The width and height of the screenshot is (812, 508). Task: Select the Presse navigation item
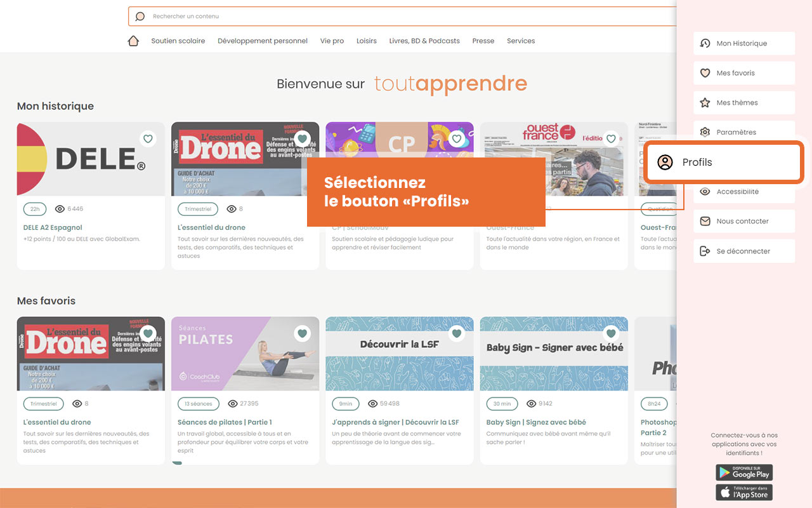click(483, 41)
